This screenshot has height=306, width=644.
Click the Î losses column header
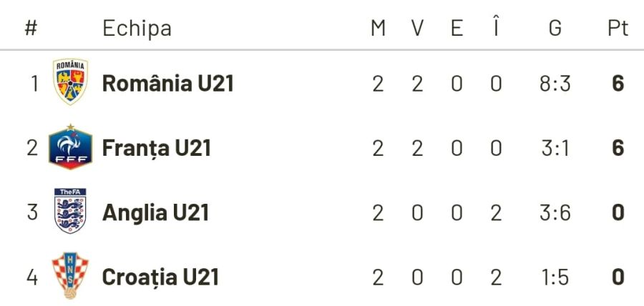click(496, 28)
